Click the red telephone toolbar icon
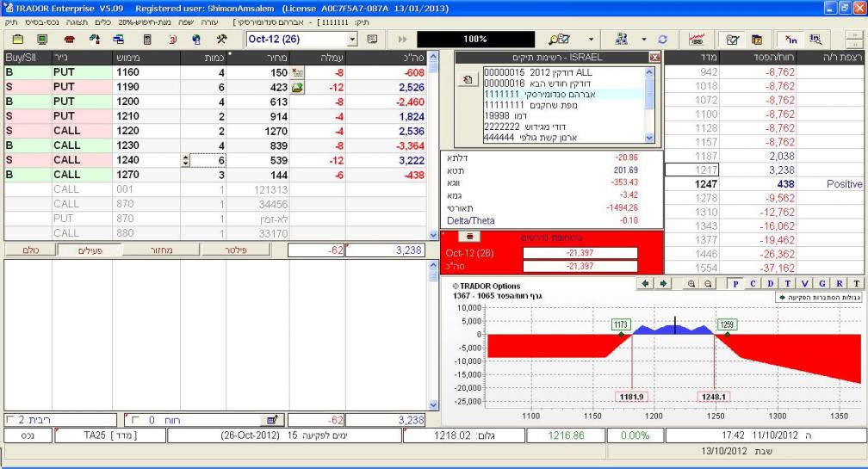This screenshot has height=469, width=868. 69,40
